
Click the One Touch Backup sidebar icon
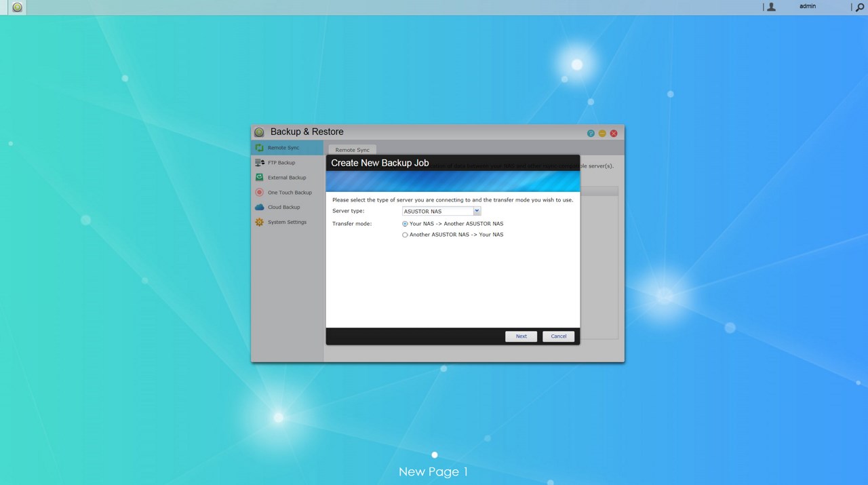click(259, 193)
